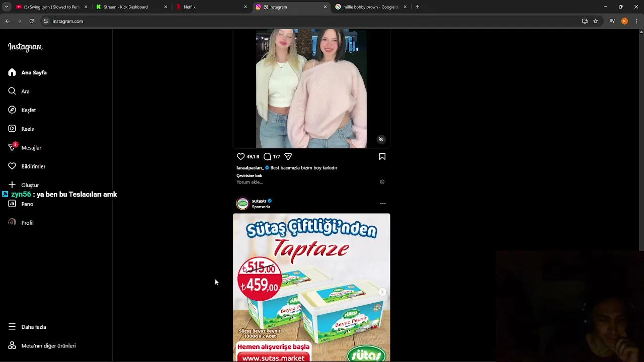Open Pano dashboard item
Image resolution: width=644 pixels, height=362 pixels.
(x=21, y=204)
